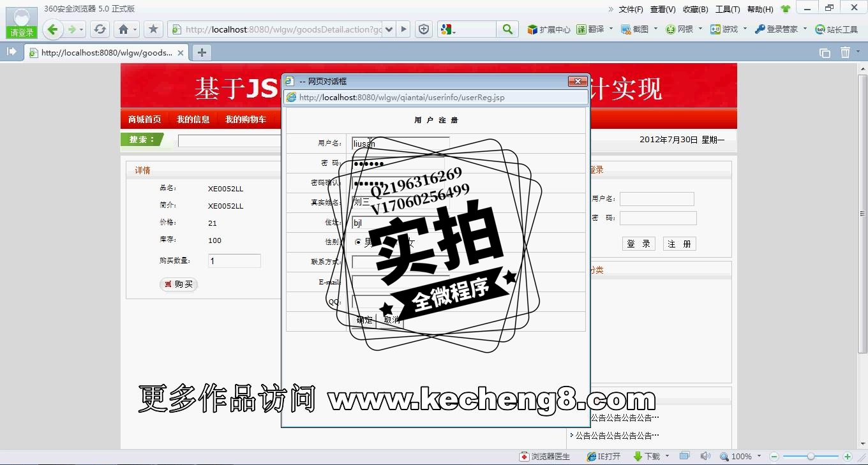Viewport: 868px width, 465px height.
Task: Open the 网银 online banking tool
Action: (x=679, y=29)
